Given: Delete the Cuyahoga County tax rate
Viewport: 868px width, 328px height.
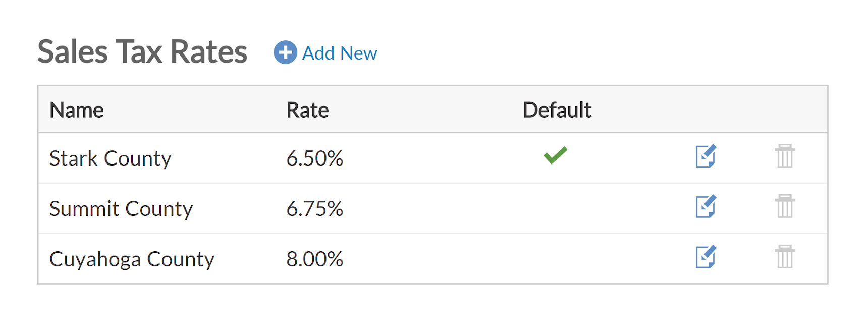Looking at the screenshot, I should click(x=785, y=257).
